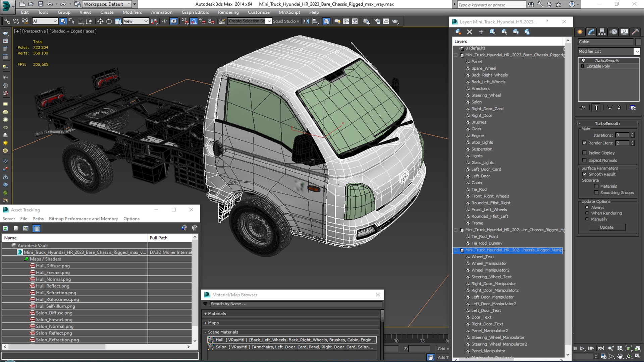
Task: Click Play Animation button
Action: 582,349
